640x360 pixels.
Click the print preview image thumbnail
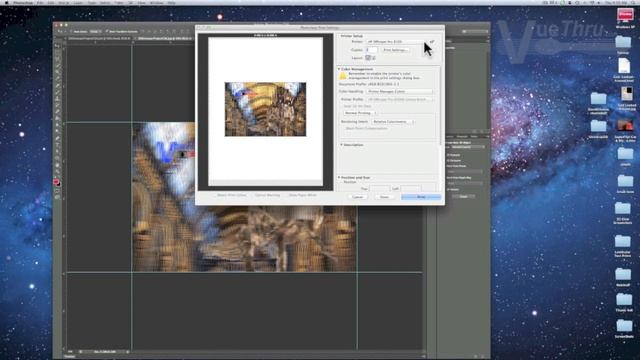pos(265,109)
